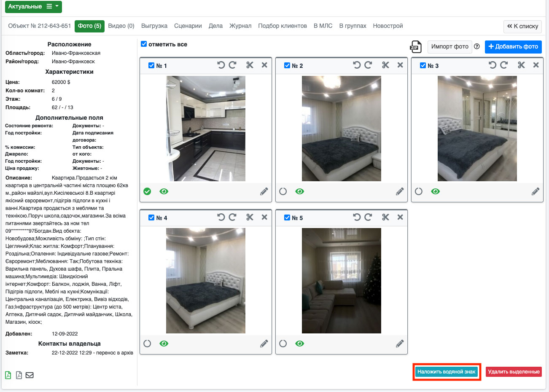Image resolution: width=549 pixels, height=392 pixels.
Task: Click 'Добавить фото' button
Action: click(513, 47)
